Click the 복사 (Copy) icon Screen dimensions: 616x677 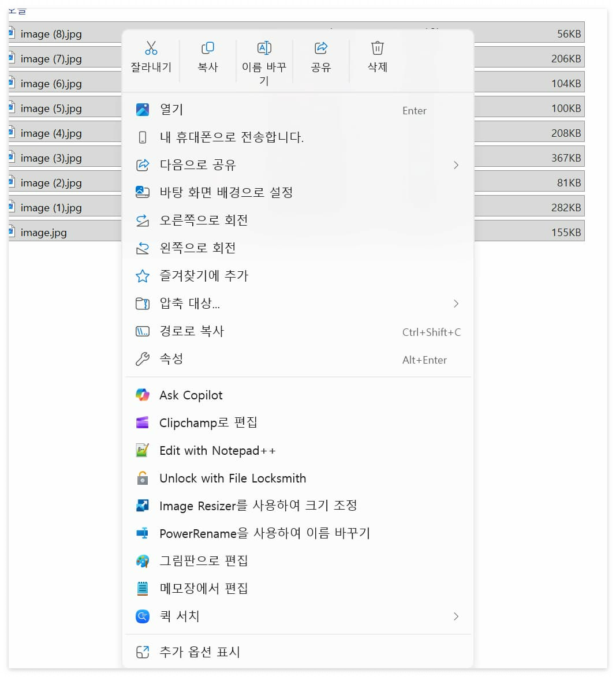pyautogui.click(x=207, y=48)
